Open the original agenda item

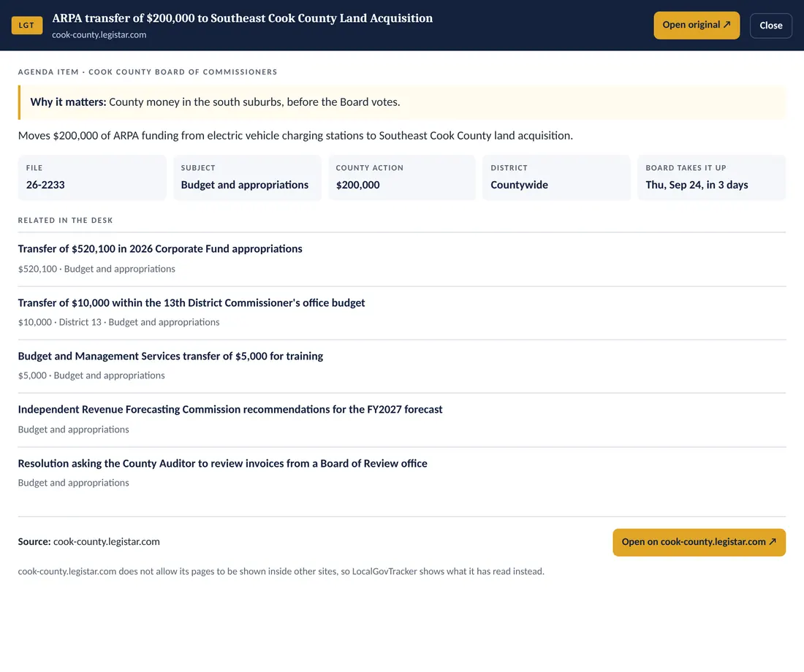(x=697, y=25)
